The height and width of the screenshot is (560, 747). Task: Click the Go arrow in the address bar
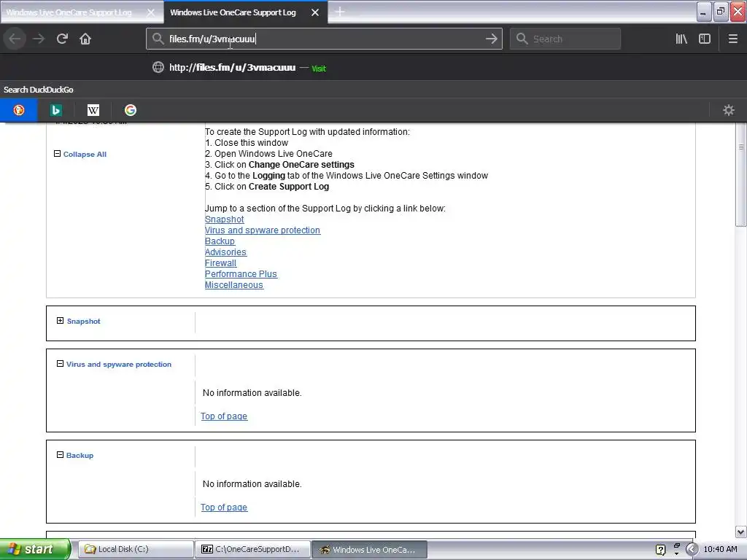pos(491,39)
